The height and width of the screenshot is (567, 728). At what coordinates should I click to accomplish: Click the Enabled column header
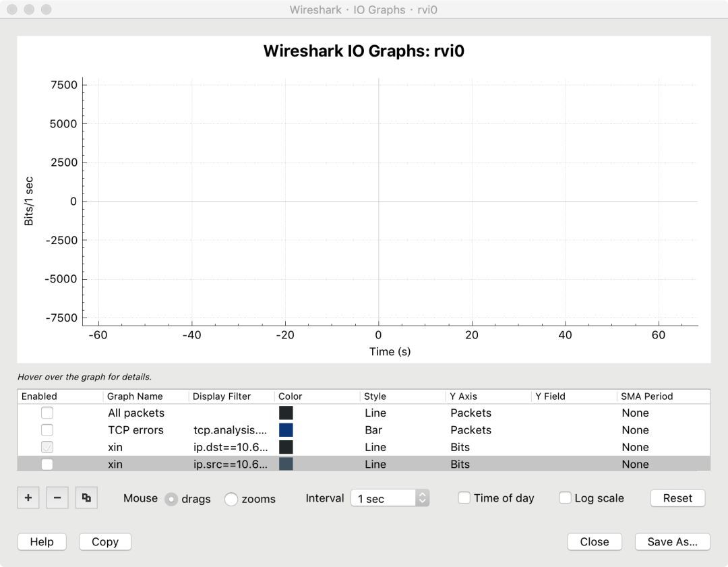point(39,396)
